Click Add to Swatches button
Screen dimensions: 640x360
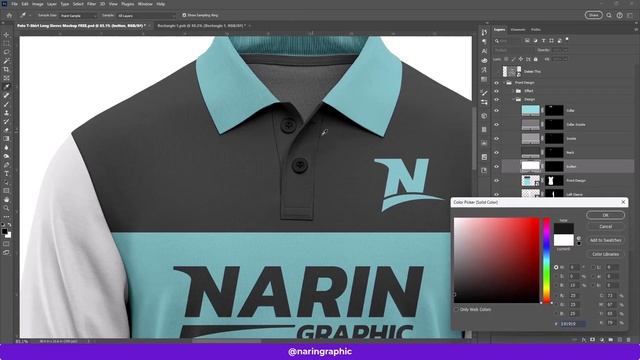tap(605, 240)
